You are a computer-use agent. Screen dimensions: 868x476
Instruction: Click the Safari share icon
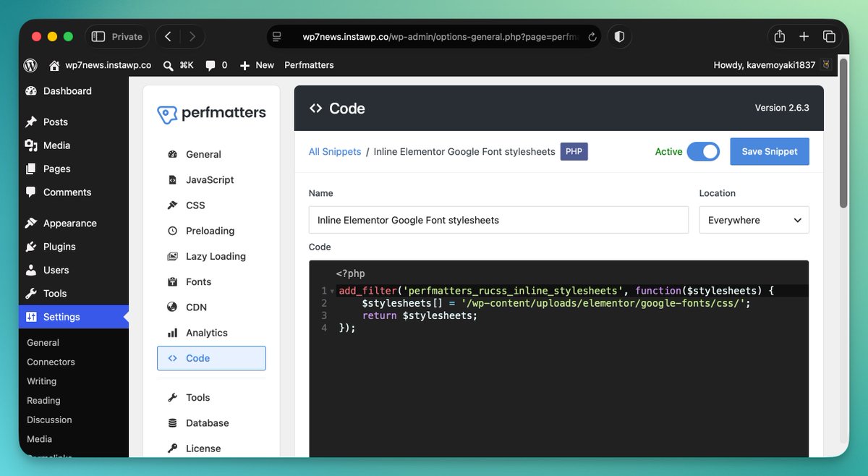tap(779, 36)
